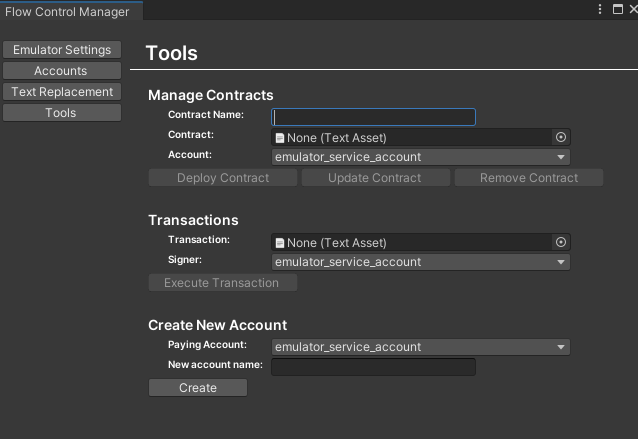Click the Create button for new account
The width and height of the screenshot is (638, 439).
[x=198, y=388]
